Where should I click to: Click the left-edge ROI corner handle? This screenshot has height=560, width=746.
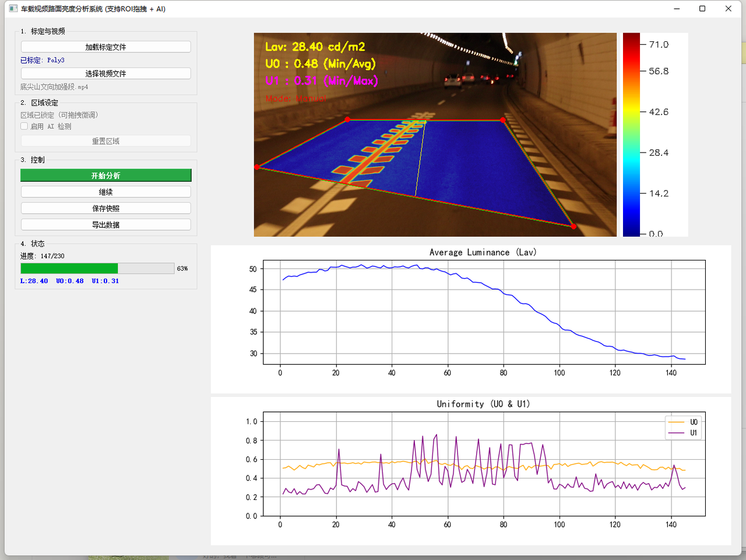coord(257,167)
